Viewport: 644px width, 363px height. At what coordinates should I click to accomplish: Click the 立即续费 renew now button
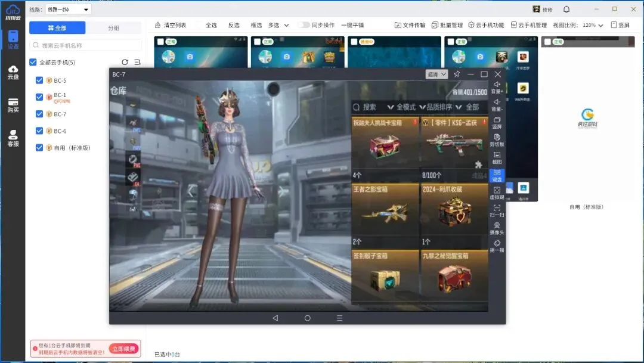click(x=123, y=349)
